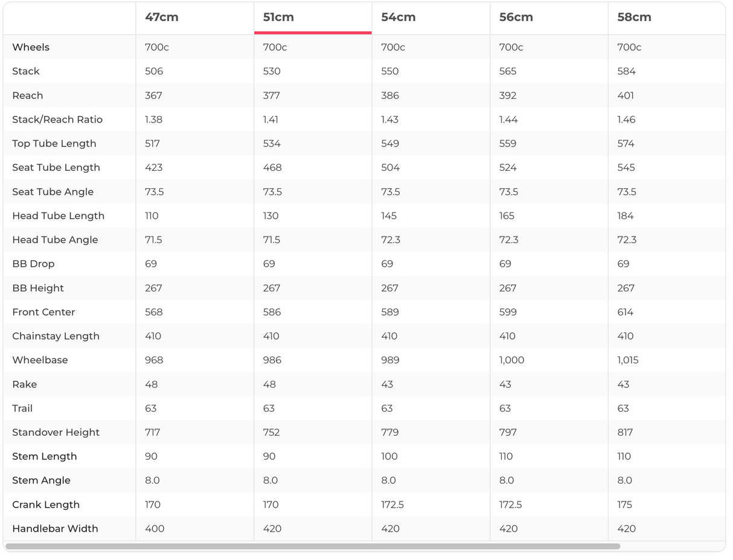This screenshot has height=560, width=733.
Task: Click the Head Tube Angle row label
Action: coord(55,240)
